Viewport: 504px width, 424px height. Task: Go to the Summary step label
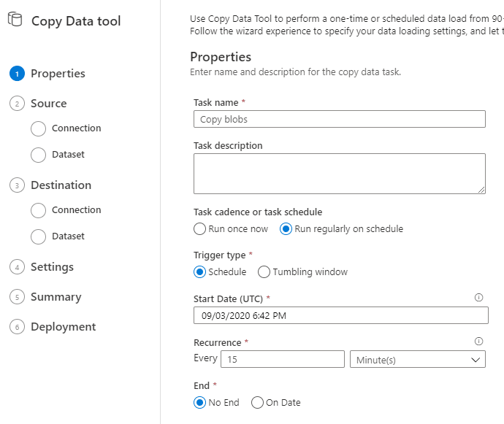pyautogui.click(x=56, y=297)
